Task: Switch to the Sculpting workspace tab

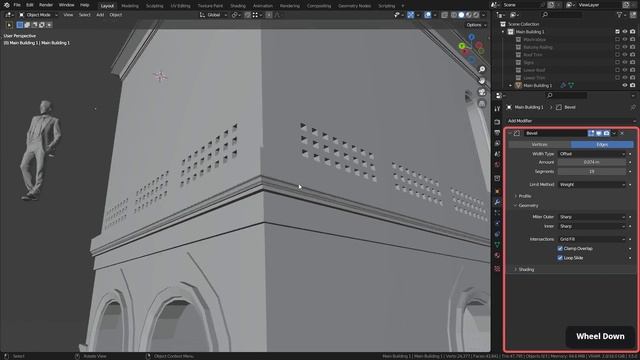Action: 155,6
